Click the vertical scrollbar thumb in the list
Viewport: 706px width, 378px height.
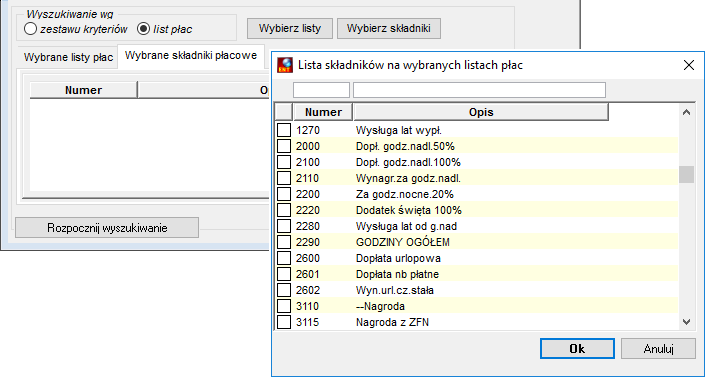pyautogui.click(x=686, y=175)
